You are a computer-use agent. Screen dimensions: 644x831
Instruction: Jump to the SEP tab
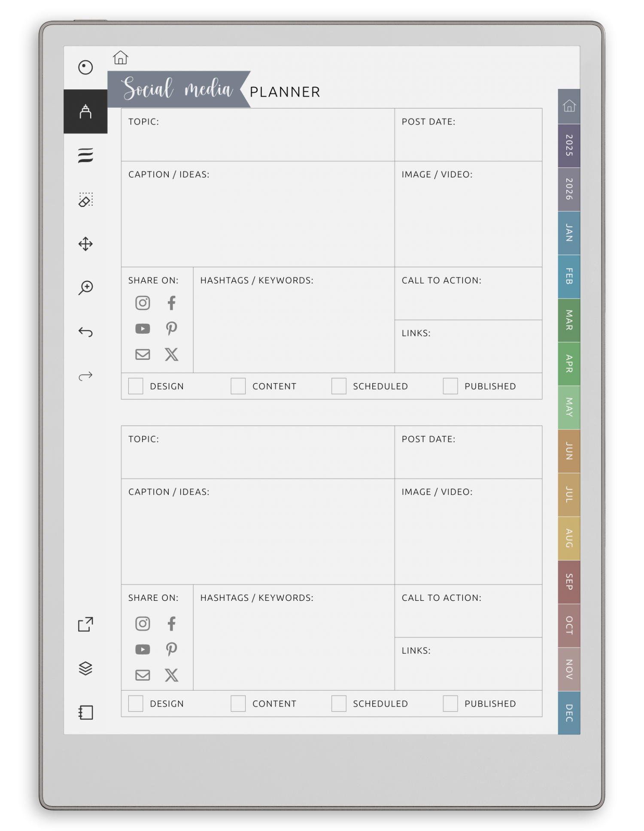pyautogui.click(x=569, y=582)
